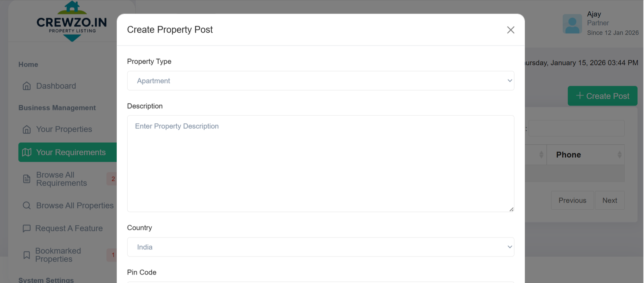
Task: Close the Create Property Post dialog
Action: click(510, 30)
